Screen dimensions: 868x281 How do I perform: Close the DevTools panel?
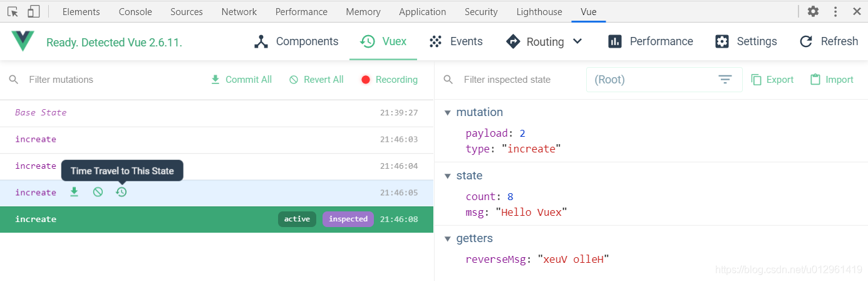(x=857, y=11)
